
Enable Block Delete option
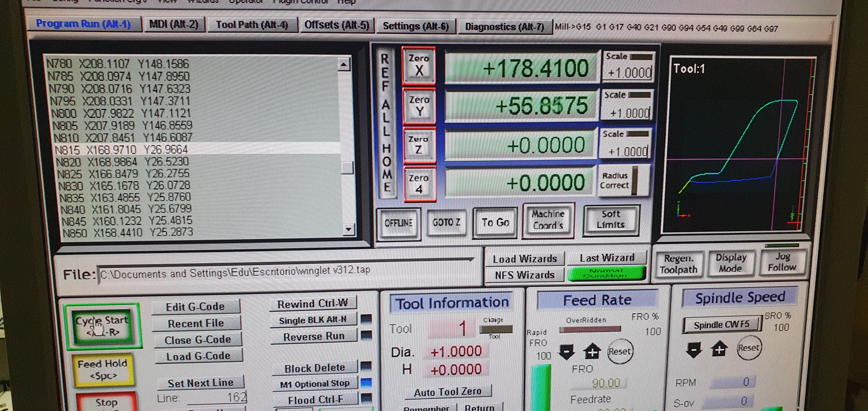pos(314,368)
